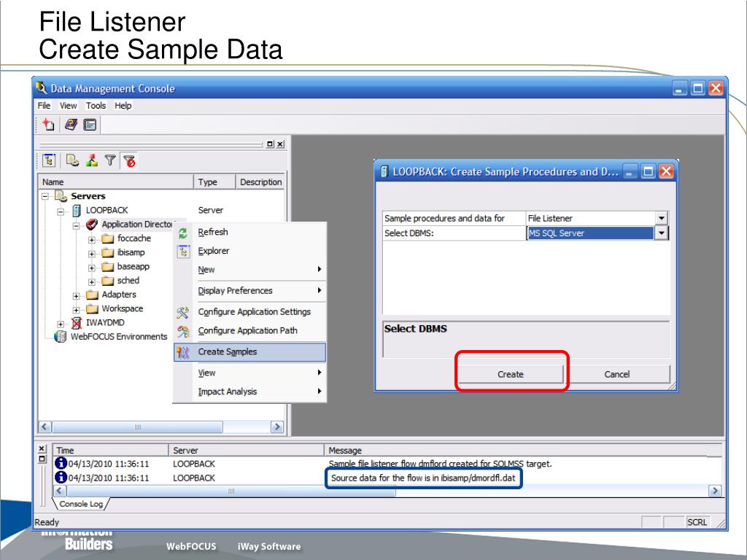Open the Tools menu
Image resolution: width=747 pixels, height=560 pixels.
[96, 106]
